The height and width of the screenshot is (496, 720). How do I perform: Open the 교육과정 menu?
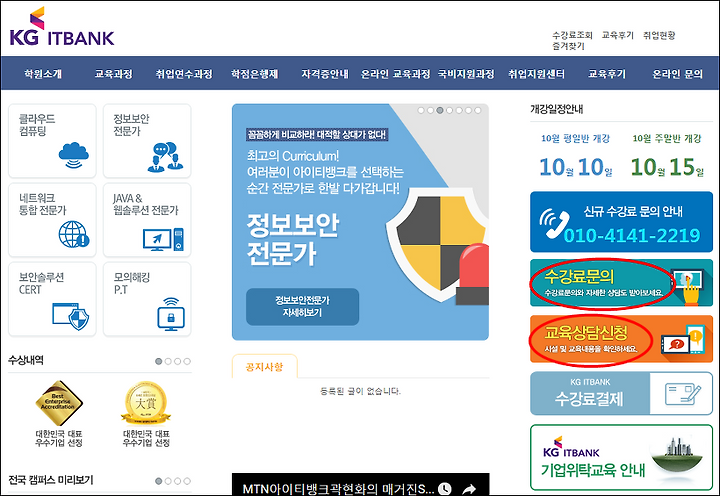click(113, 73)
